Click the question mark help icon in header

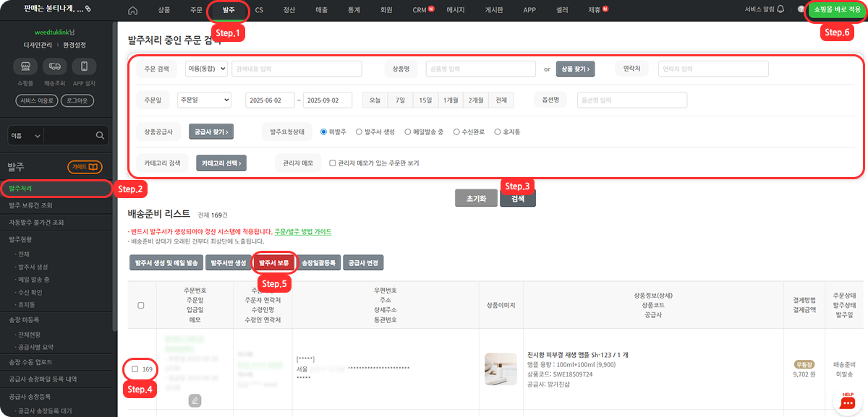(800, 9)
